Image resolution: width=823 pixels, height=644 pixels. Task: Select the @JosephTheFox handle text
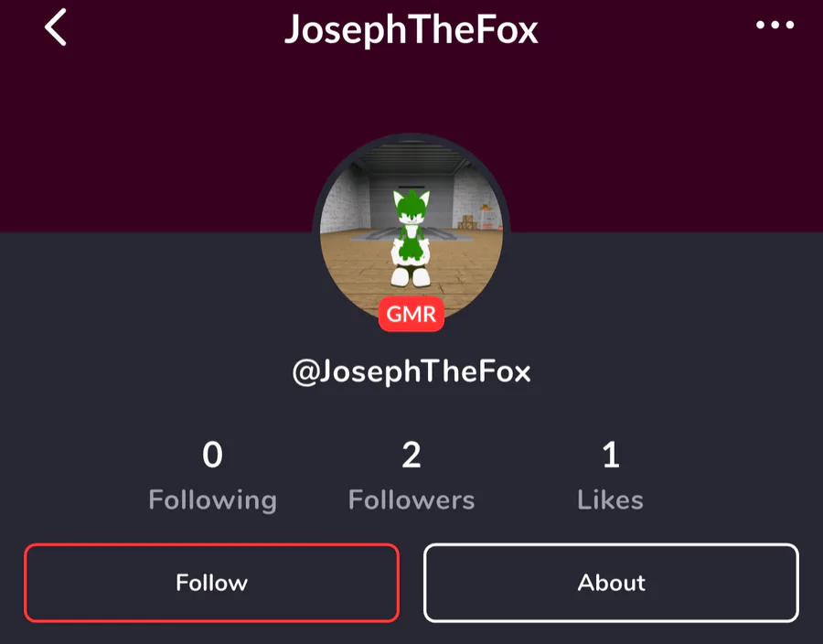point(411,371)
